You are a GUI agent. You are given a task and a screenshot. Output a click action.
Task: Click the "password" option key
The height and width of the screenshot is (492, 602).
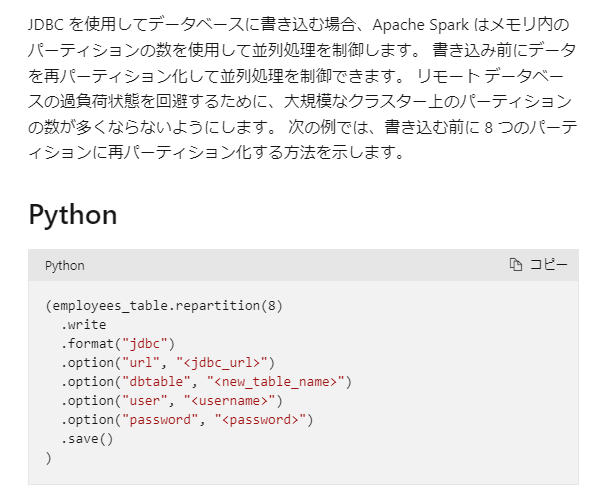(160, 420)
